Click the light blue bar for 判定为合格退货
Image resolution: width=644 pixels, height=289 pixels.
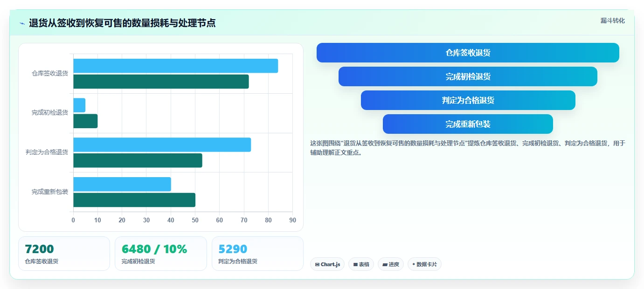click(162, 145)
